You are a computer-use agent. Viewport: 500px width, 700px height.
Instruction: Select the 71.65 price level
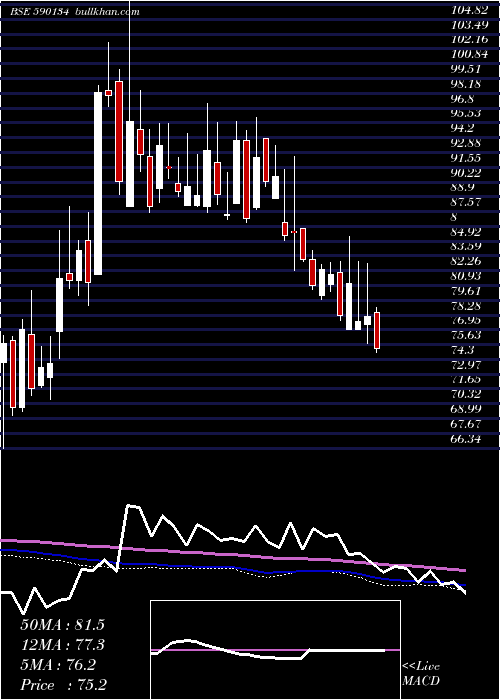tap(466, 379)
